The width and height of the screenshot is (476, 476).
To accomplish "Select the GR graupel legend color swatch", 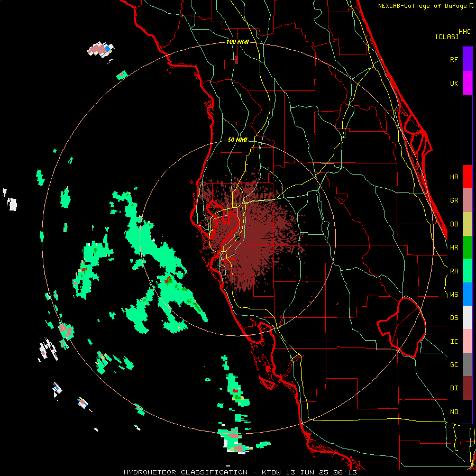I will [x=467, y=200].
